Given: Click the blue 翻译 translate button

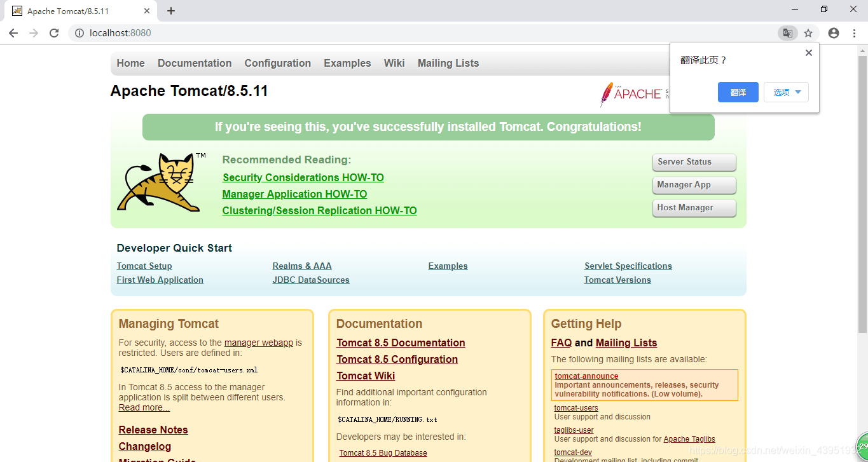Looking at the screenshot, I should [x=738, y=92].
